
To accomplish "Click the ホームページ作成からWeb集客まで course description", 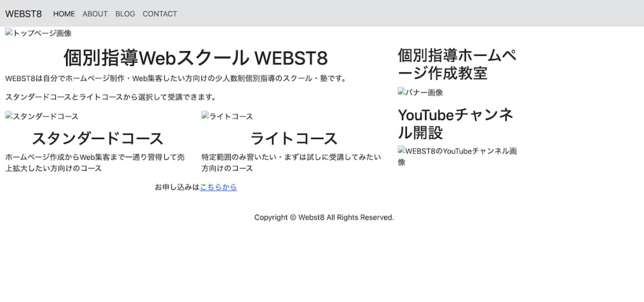I will (x=95, y=163).
